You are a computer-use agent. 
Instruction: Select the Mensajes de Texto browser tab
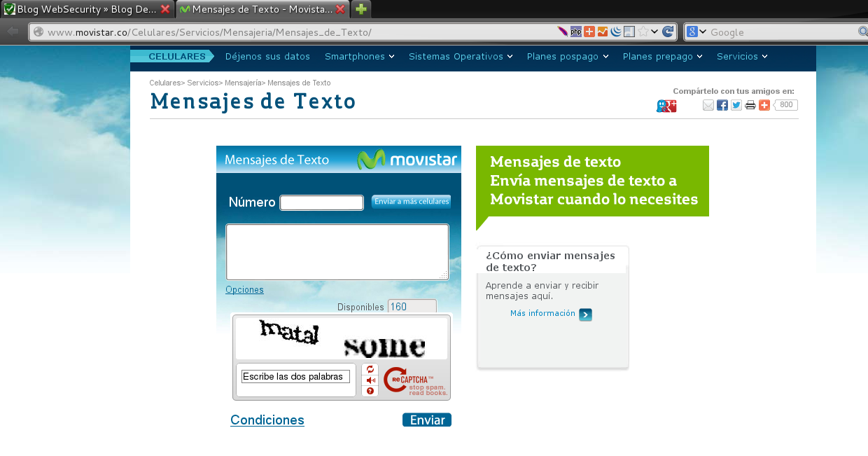[262, 9]
